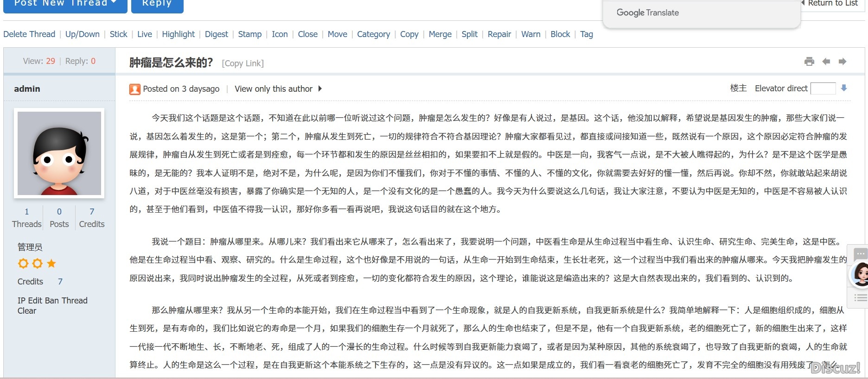Print this thread via printer icon
The image size is (868, 379).
tap(809, 62)
